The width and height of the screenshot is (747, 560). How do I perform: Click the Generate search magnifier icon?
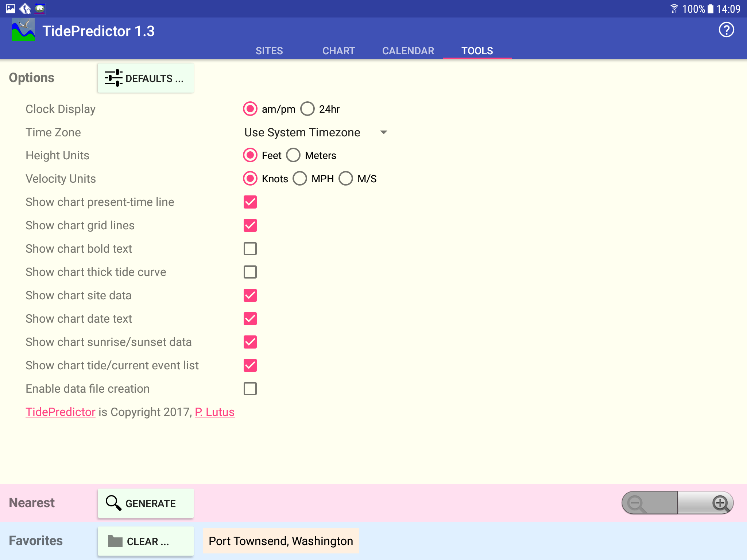[113, 503]
